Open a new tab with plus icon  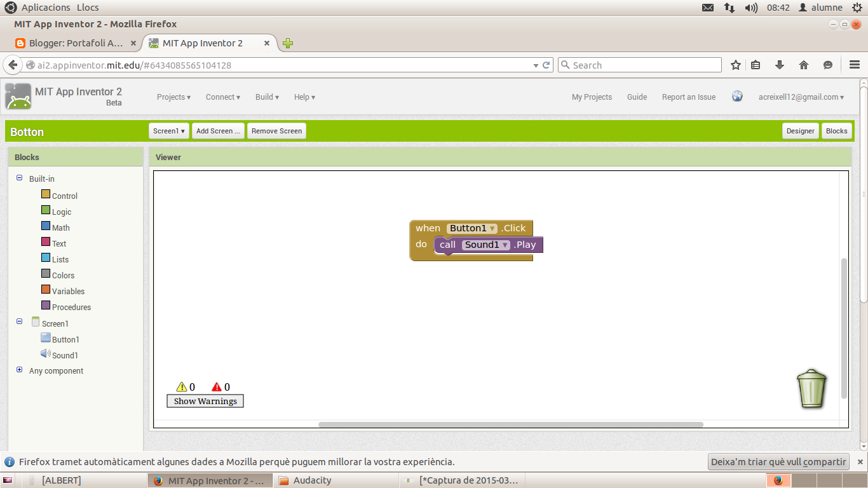pos(288,43)
